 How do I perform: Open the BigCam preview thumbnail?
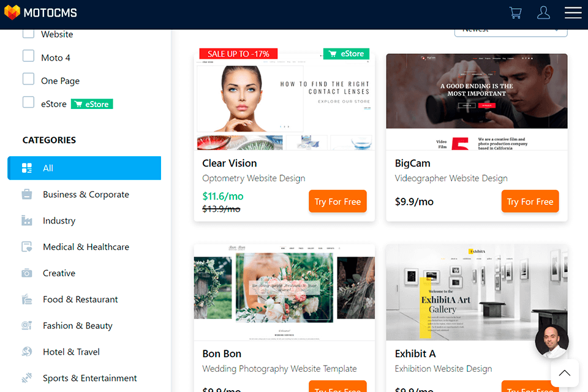(477, 102)
